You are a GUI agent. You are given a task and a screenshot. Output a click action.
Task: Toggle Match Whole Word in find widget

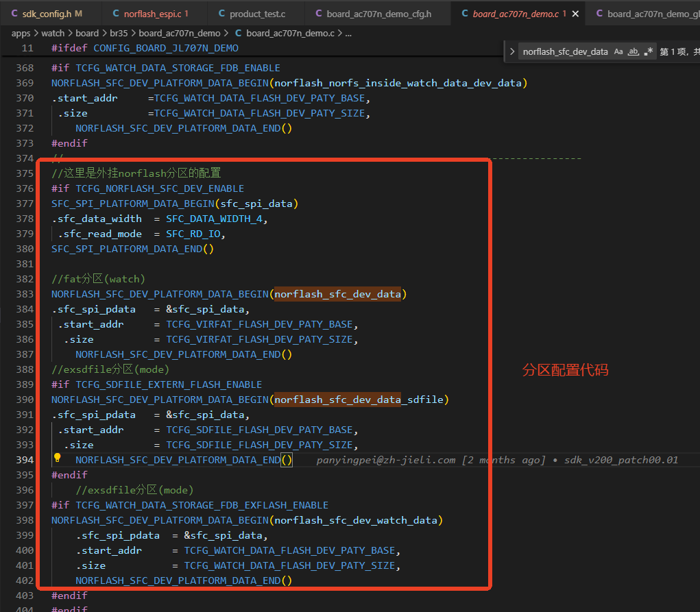coord(633,52)
